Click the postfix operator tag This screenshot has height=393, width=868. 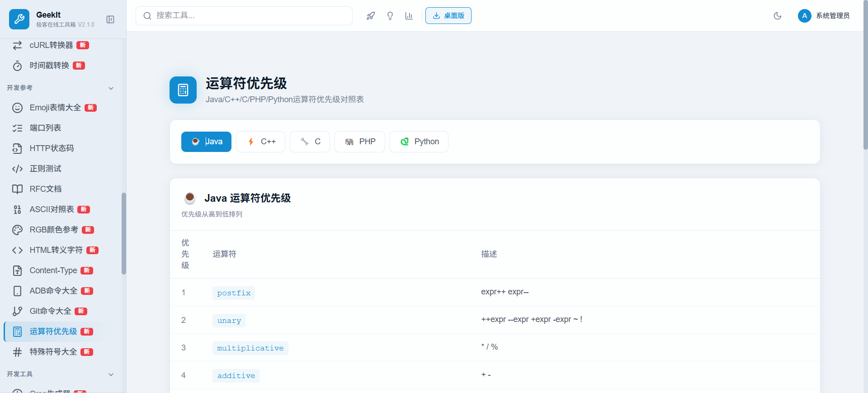234,293
